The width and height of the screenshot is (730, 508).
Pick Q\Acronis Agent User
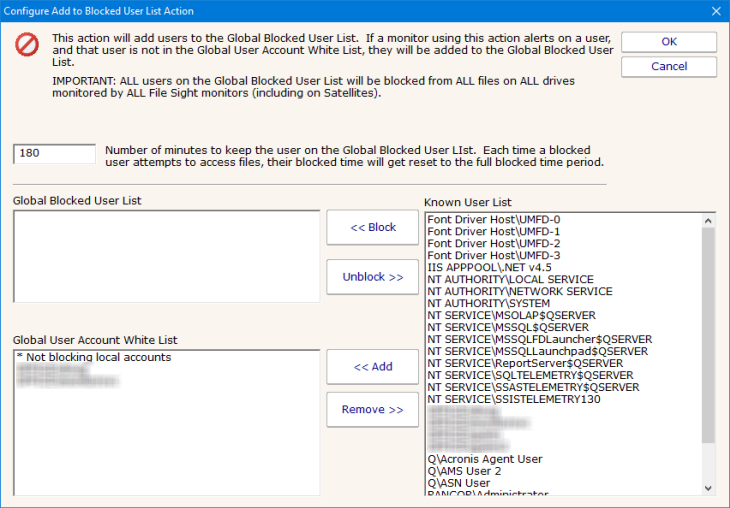coord(484,459)
